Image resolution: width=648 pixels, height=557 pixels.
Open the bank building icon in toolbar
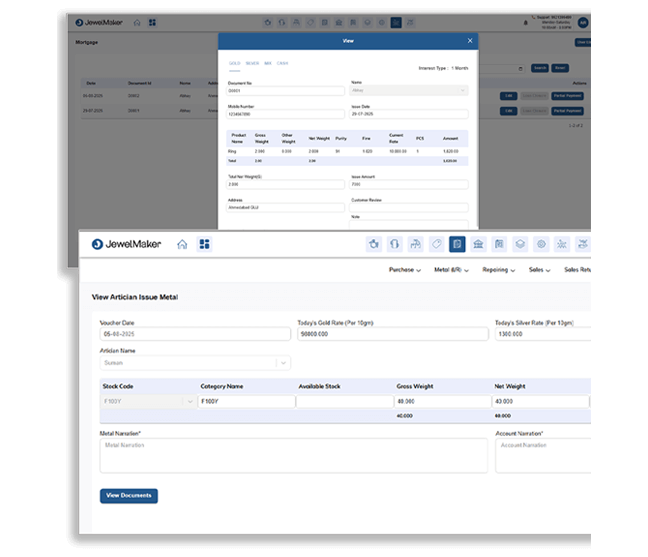pyautogui.click(x=478, y=244)
